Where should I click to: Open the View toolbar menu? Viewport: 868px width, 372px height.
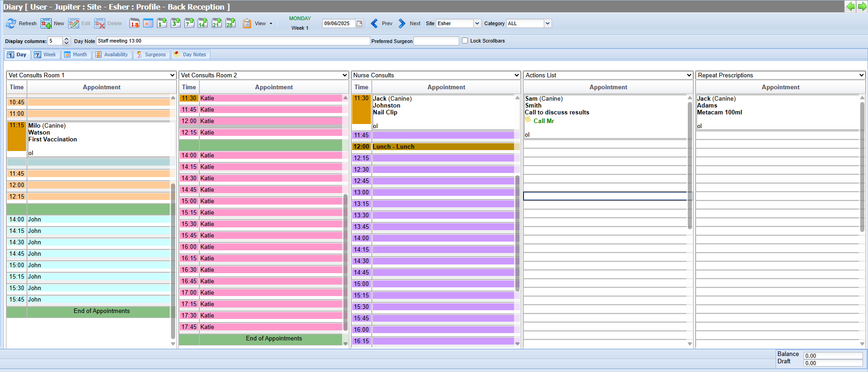(263, 23)
